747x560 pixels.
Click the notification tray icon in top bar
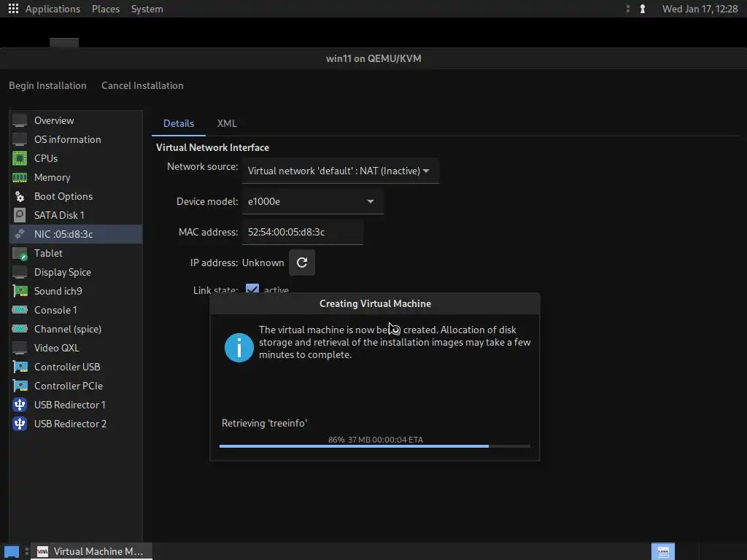click(642, 9)
